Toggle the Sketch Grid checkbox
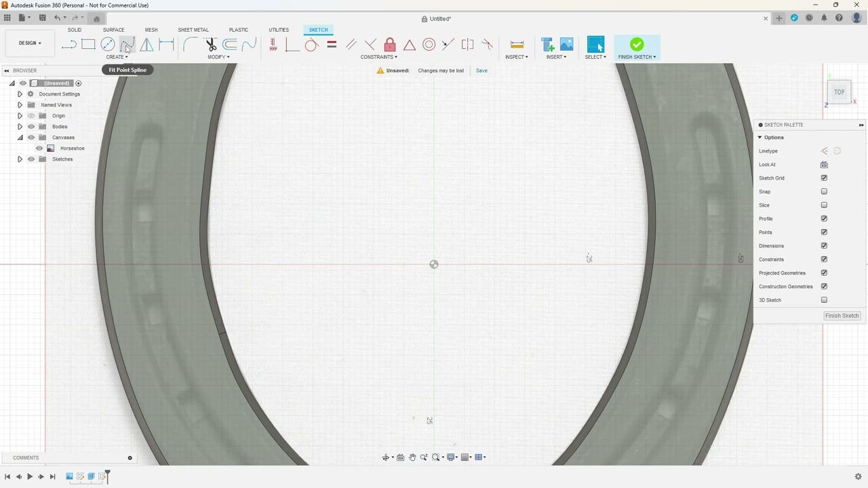The width and height of the screenshot is (868, 488). point(824,178)
